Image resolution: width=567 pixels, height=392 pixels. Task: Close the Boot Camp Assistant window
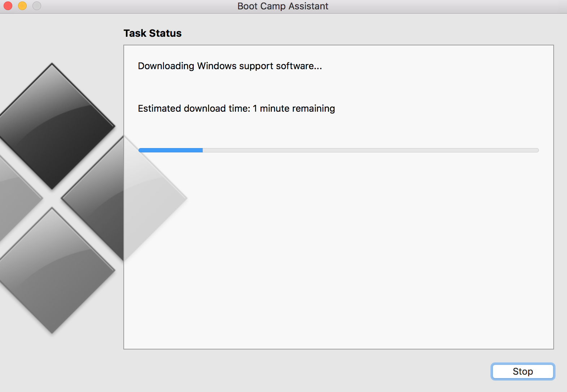pos(8,6)
